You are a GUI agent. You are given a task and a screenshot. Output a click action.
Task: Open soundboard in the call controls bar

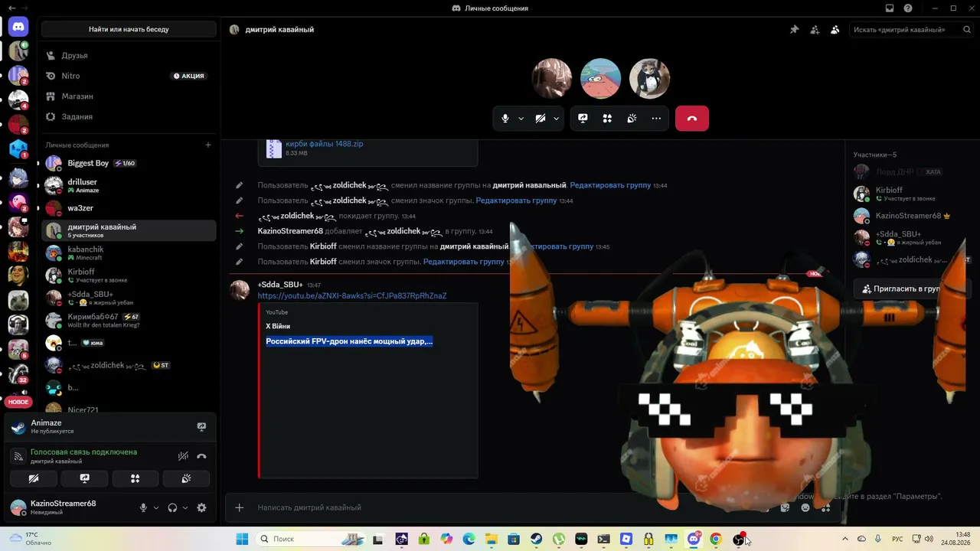click(632, 119)
